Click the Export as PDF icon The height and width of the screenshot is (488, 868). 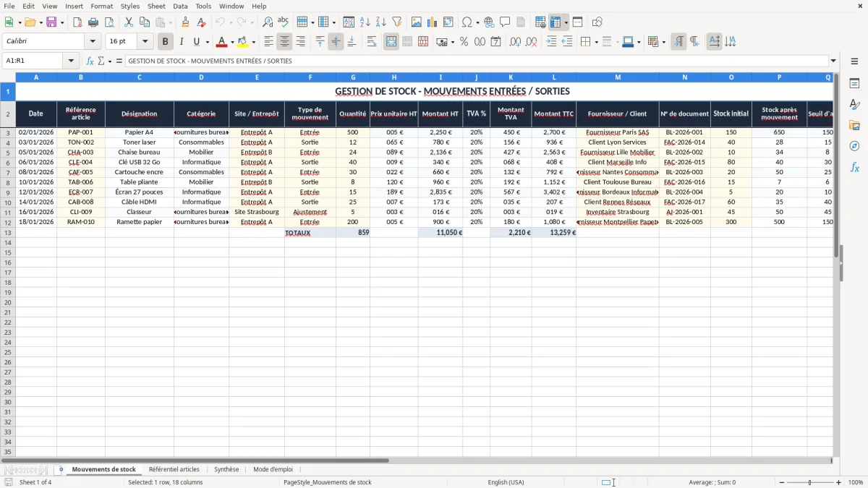77,22
